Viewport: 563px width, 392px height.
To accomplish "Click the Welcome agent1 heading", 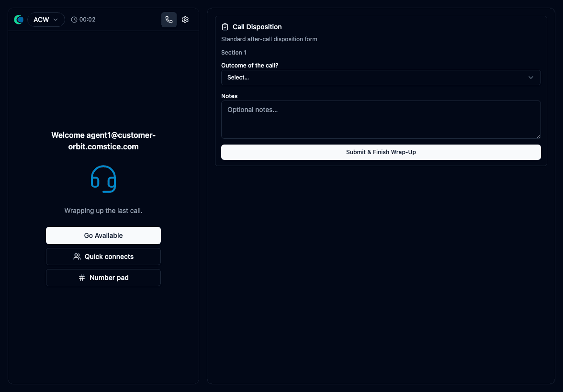I will [x=103, y=141].
